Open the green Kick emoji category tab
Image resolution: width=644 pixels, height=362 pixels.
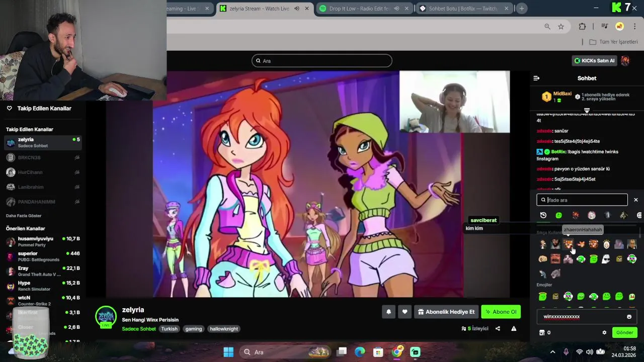[x=559, y=215]
